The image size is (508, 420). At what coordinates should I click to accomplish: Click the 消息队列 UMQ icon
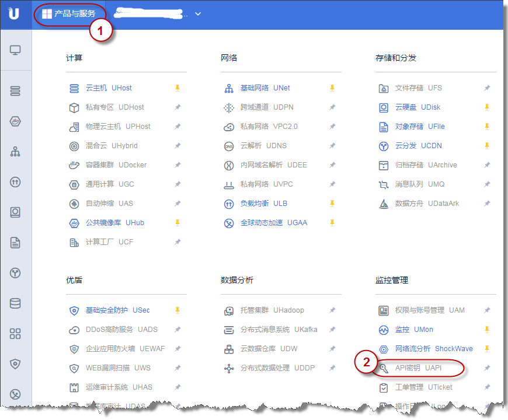(384, 185)
